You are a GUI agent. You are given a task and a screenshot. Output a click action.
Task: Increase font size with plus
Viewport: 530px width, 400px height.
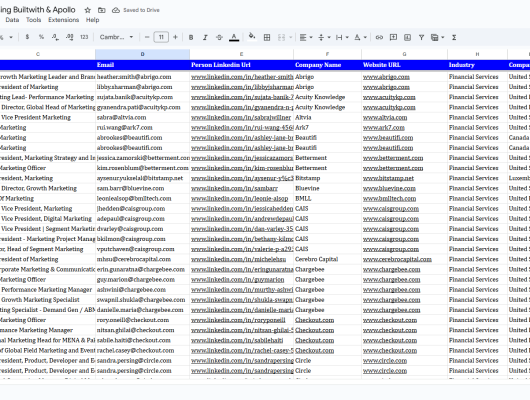coord(175,37)
